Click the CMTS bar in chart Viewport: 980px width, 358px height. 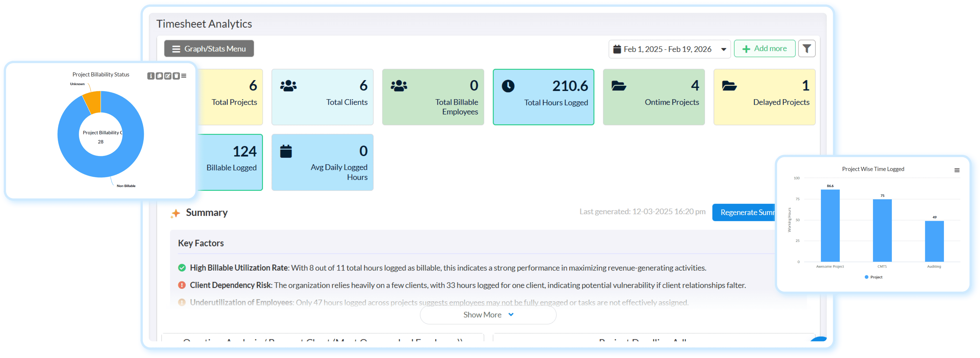(882, 230)
